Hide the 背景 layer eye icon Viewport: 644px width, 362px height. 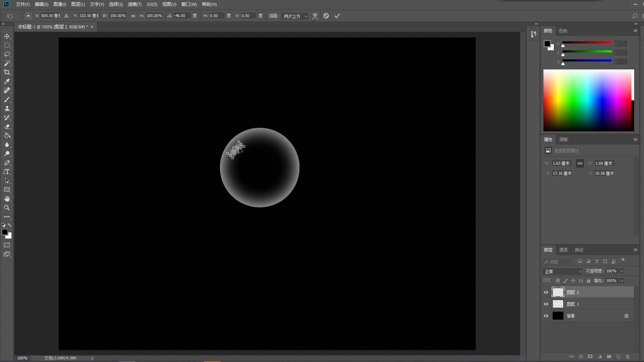546,316
